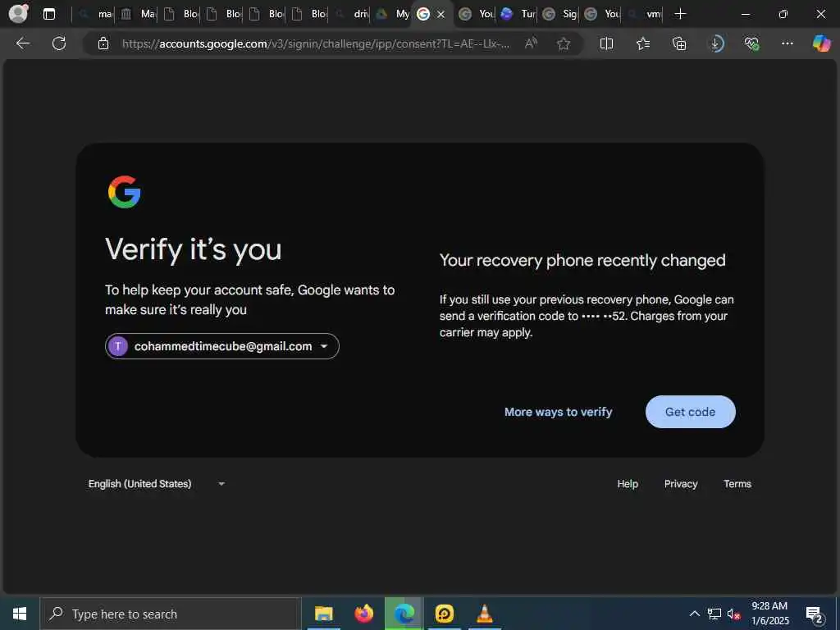
Task: Open the network tray icon
Action: (x=714, y=614)
